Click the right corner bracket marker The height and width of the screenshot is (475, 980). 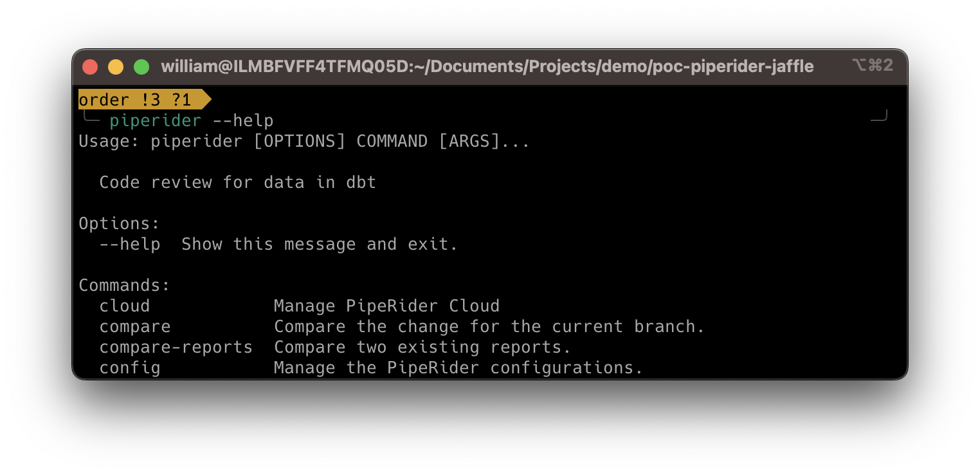[x=880, y=115]
